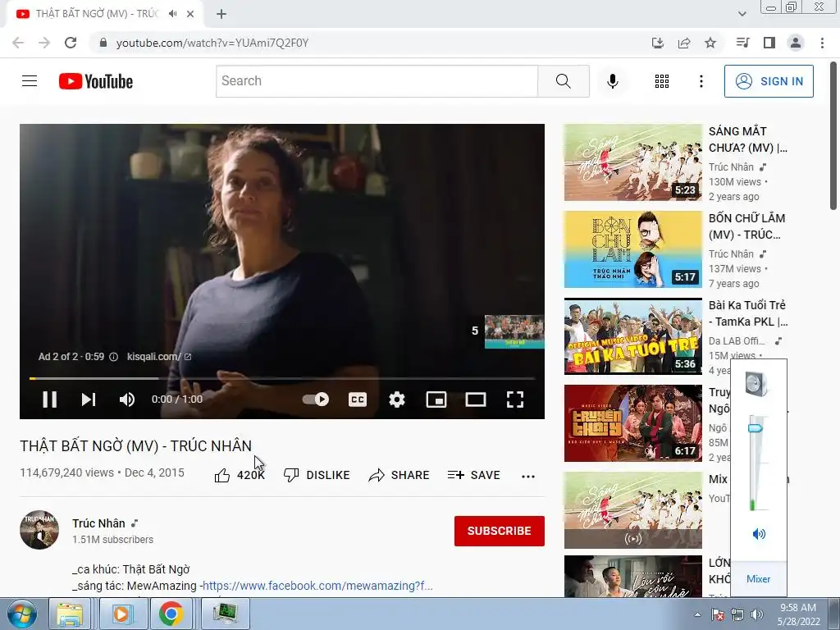Open Windows Explorer from the taskbar

click(70, 614)
